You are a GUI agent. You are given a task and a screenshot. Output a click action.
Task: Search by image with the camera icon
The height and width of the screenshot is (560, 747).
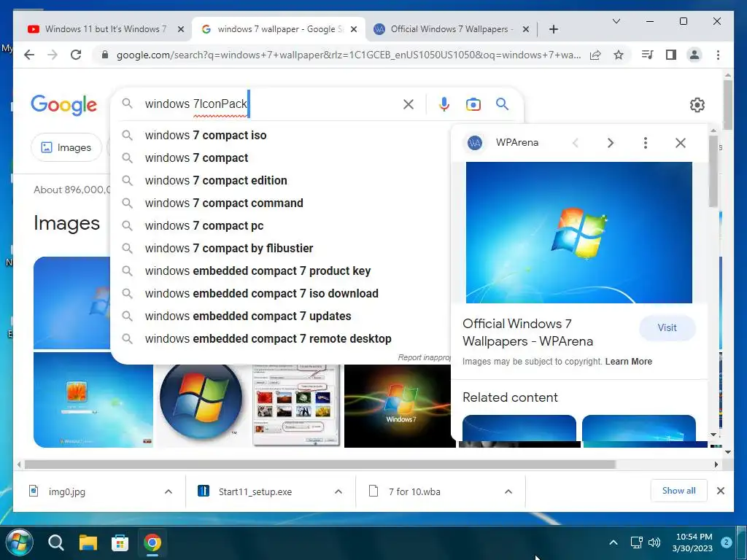click(473, 104)
